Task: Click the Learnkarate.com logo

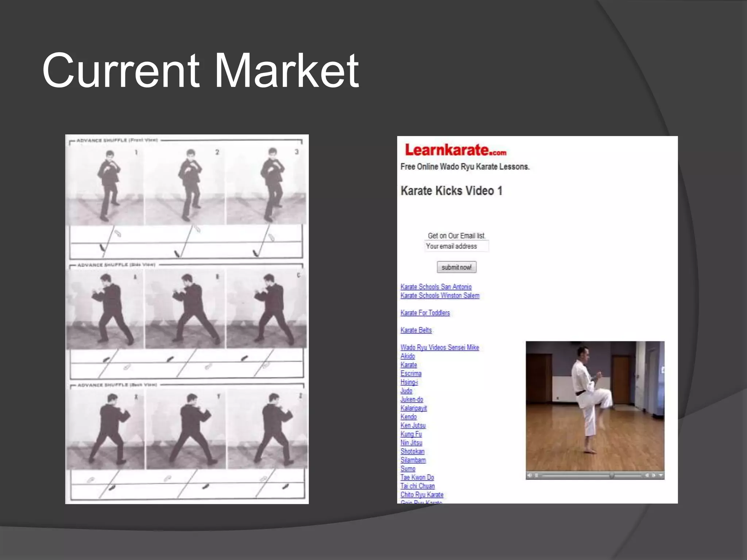Action: pos(455,150)
